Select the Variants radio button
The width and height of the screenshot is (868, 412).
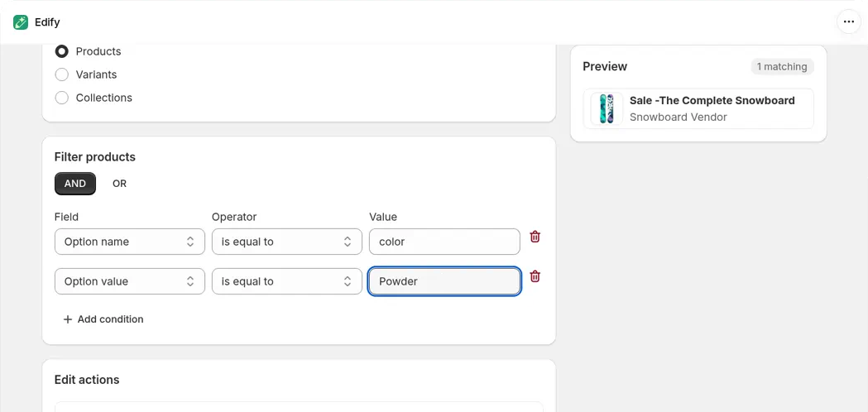[x=61, y=74]
